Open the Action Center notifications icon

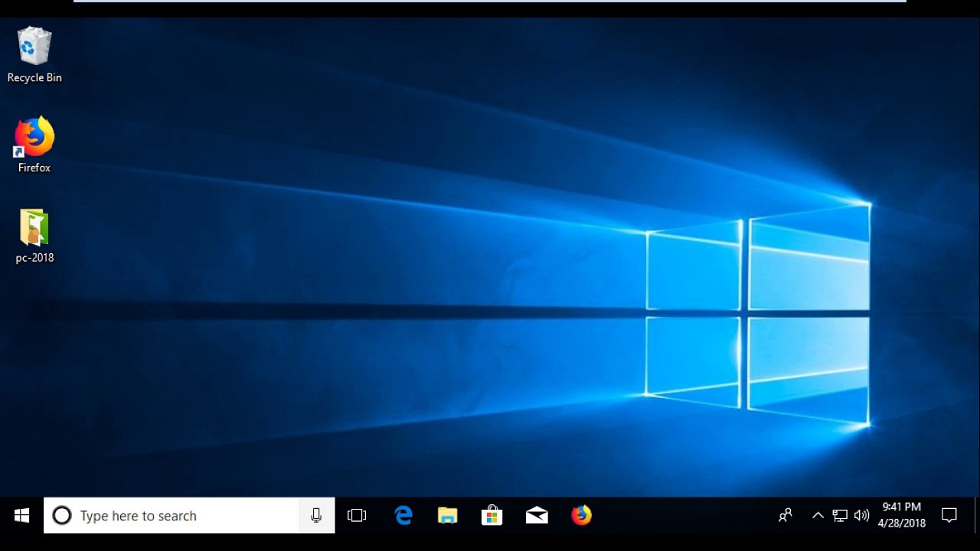(949, 516)
